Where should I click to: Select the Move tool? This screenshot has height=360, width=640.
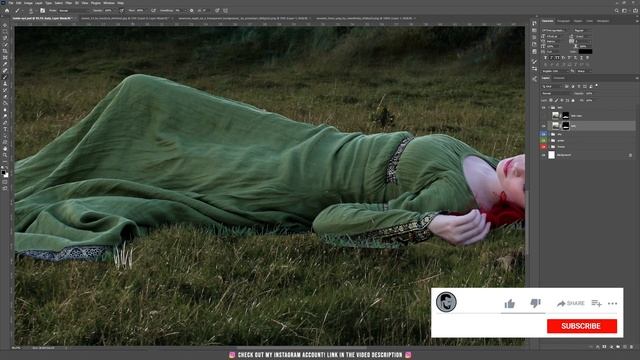pyautogui.click(x=5, y=25)
